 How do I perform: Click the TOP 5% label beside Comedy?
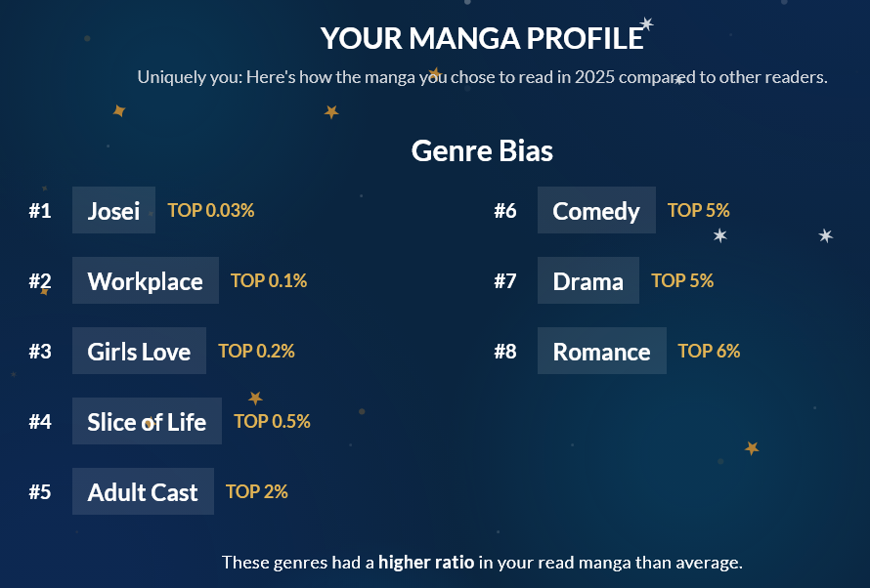(x=698, y=210)
